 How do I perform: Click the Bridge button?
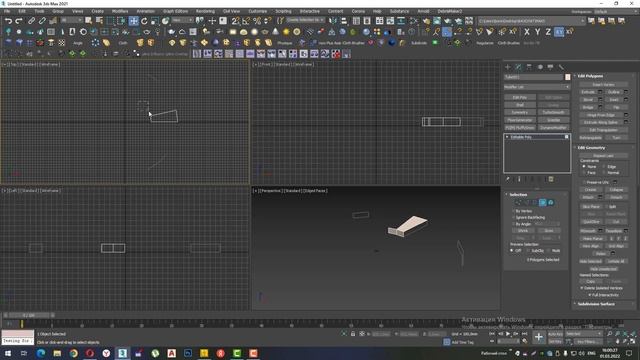pyautogui.click(x=588, y=107)
